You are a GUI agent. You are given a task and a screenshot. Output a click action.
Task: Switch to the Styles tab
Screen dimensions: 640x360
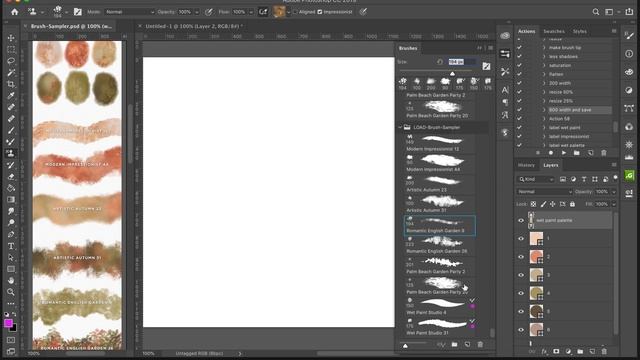580,31
